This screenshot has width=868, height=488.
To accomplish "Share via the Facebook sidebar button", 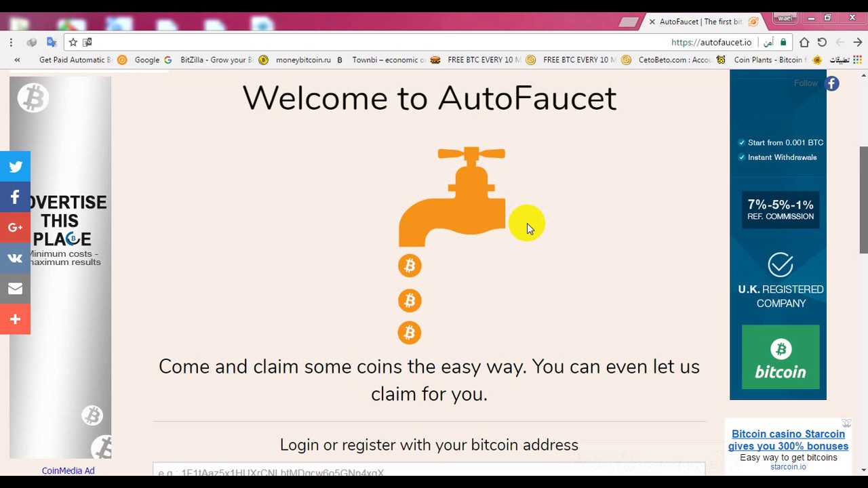I will coord(15,197).
